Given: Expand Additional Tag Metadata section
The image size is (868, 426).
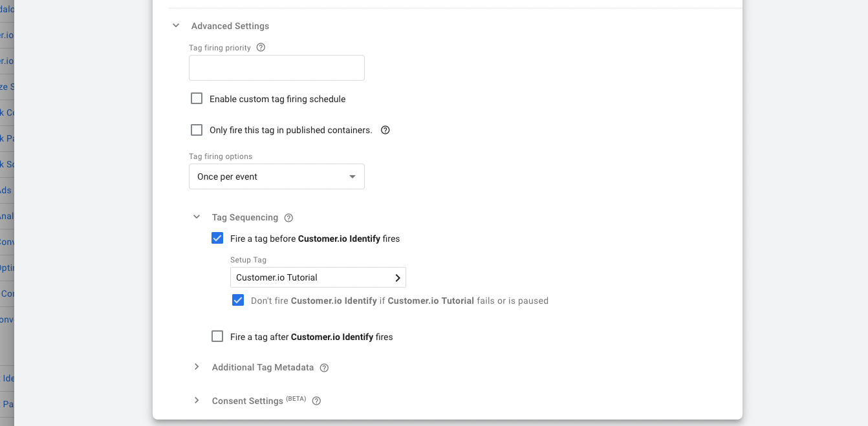Looking at the screenshot, I should coord(197,367).
